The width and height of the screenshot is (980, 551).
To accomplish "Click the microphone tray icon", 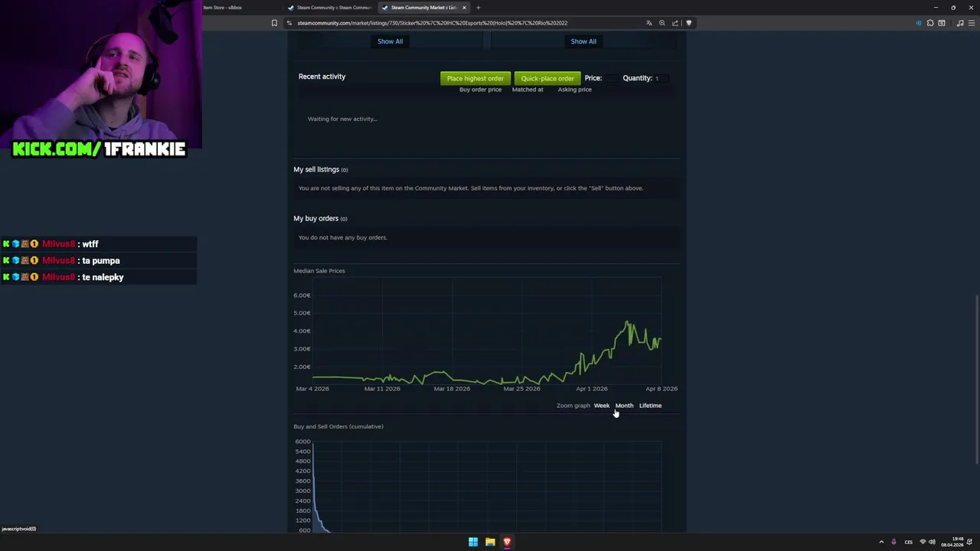I will click(x=893, y=542).
